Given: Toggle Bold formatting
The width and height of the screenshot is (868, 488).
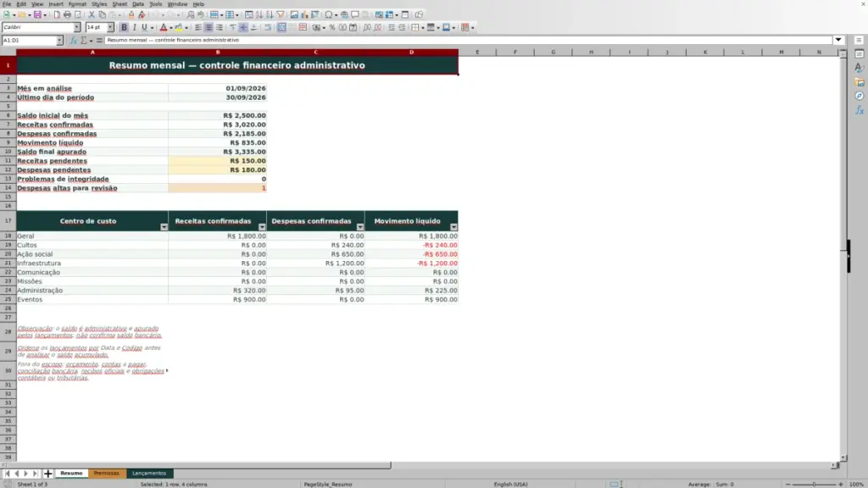Looking at the screenshot, I should pos(124,28).
